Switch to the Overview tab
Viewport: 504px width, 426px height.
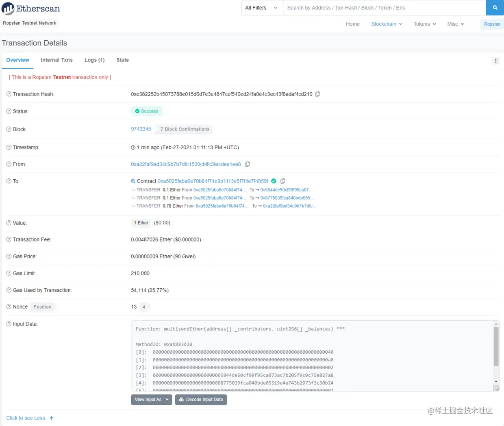[x=17, y=60]
